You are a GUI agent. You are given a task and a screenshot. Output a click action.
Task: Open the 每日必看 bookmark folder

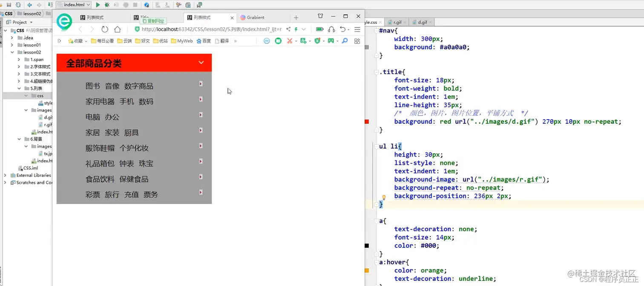(x=102, y=41)
